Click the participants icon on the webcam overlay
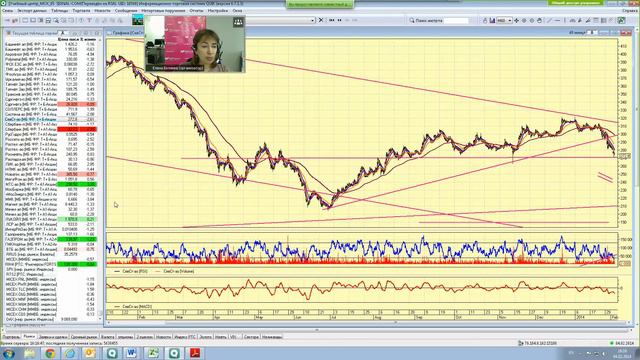 [x=238, y=22]
